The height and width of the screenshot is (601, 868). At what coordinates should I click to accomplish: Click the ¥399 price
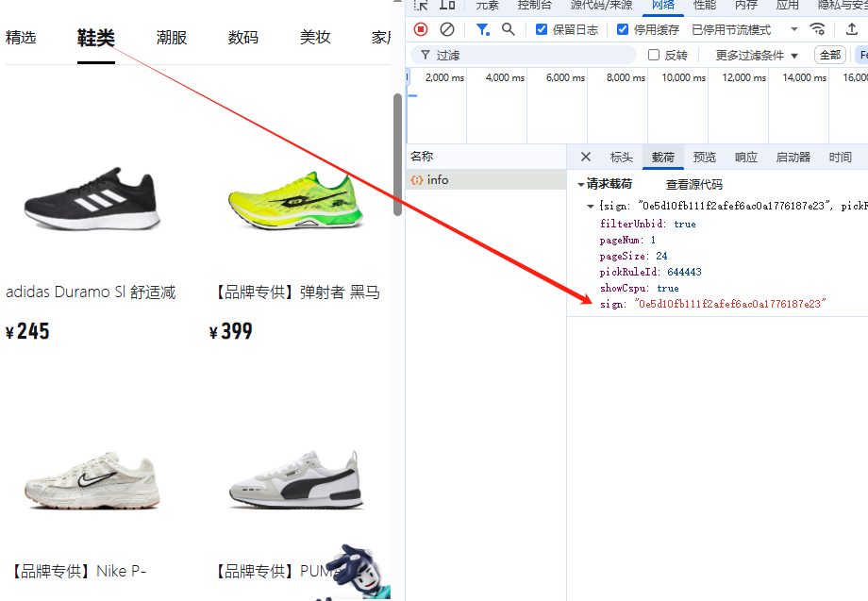pyautogui.click(x=231, y=331)
